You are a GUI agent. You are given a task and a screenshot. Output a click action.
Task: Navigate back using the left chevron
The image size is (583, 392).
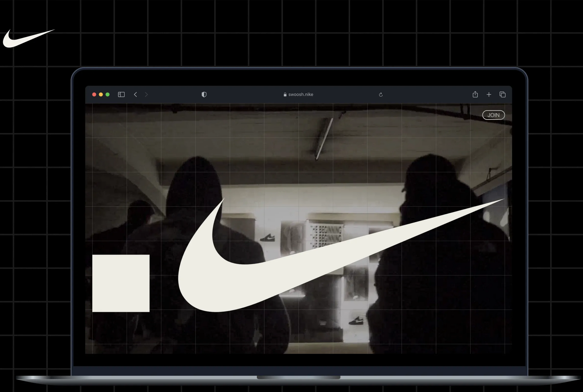pyautogui.click(x=135, y=94)
